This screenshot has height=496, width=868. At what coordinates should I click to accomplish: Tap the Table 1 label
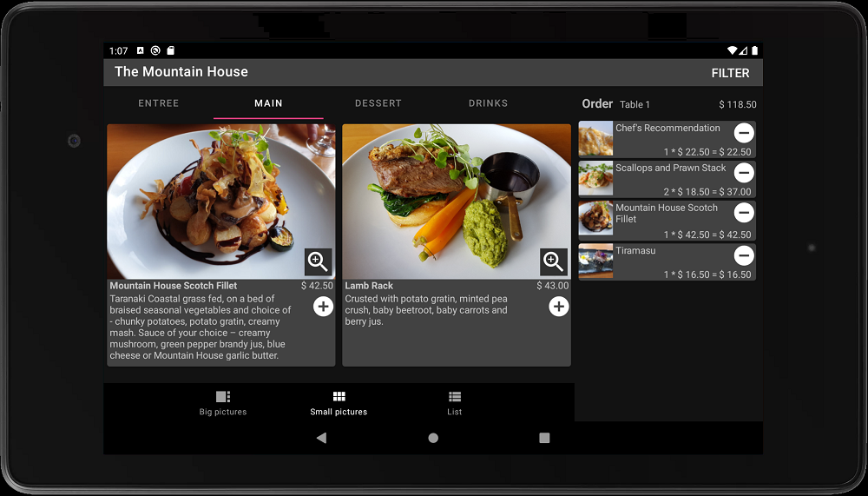pos(635,104)
